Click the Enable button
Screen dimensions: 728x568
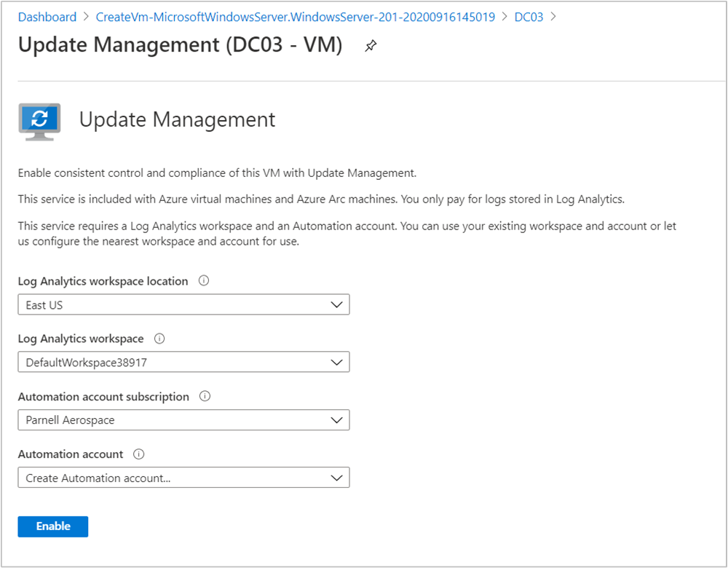coord(53,526)
